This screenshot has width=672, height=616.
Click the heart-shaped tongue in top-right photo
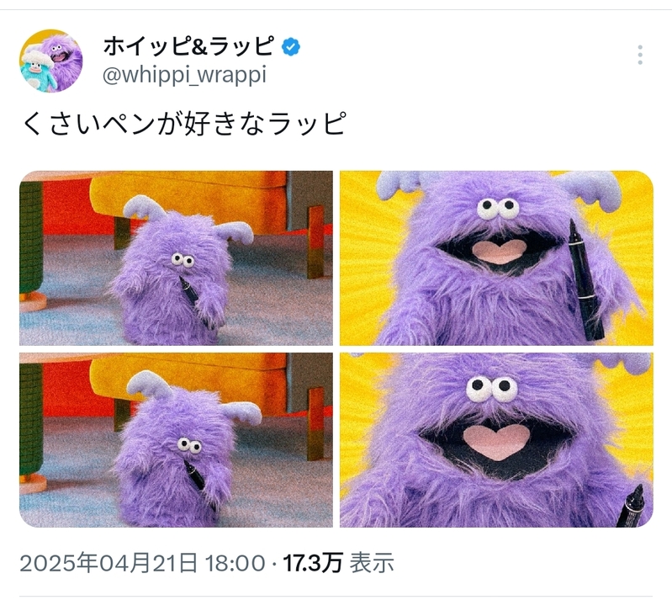(x=500, y=252)
